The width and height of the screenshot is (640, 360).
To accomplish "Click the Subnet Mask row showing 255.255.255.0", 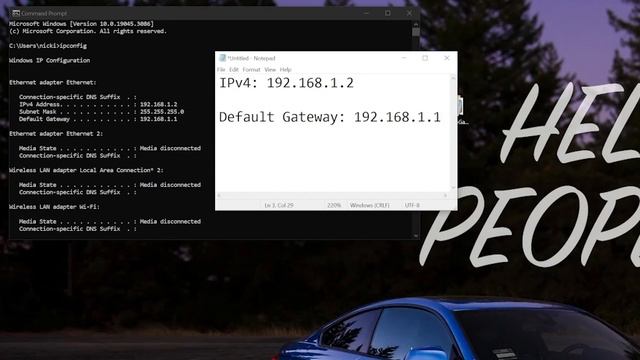I will (x=101, y=112).
